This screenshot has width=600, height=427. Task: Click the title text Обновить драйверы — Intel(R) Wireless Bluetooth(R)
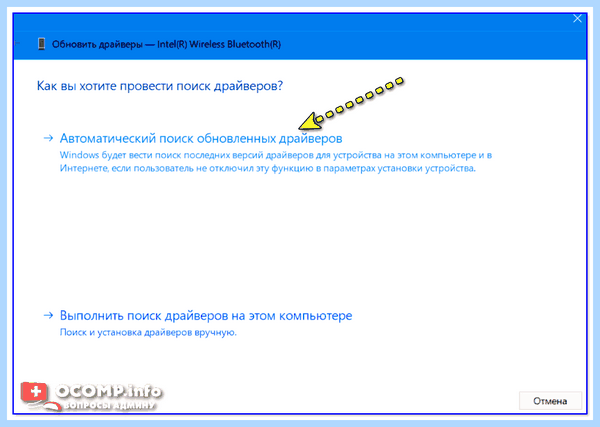click(166, 44)
